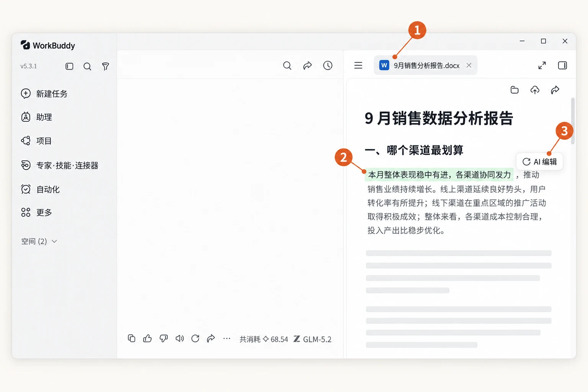Click the WorkBuddy logo
Viewport: 588px width, 392px height.
tap(48, 46)
